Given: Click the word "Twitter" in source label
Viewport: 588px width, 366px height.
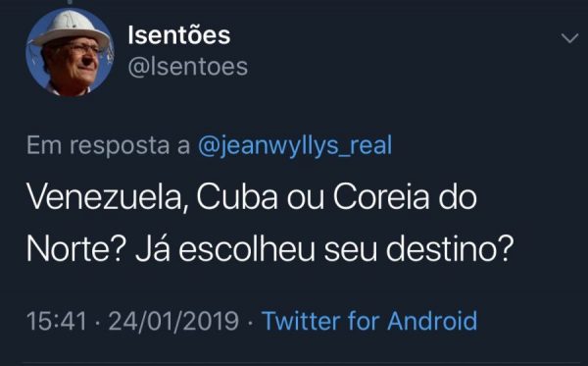Looking at the screenshot, I should click(301, 321).
